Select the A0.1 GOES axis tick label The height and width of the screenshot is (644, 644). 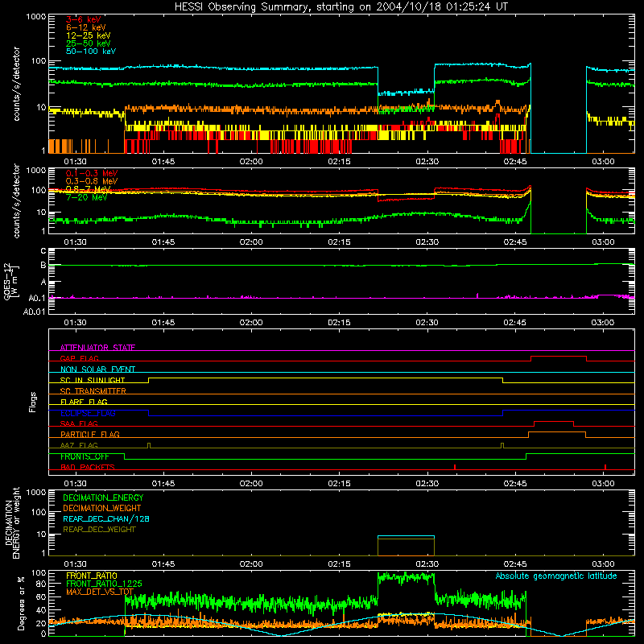pyautogui.click(x=37, y=299)
